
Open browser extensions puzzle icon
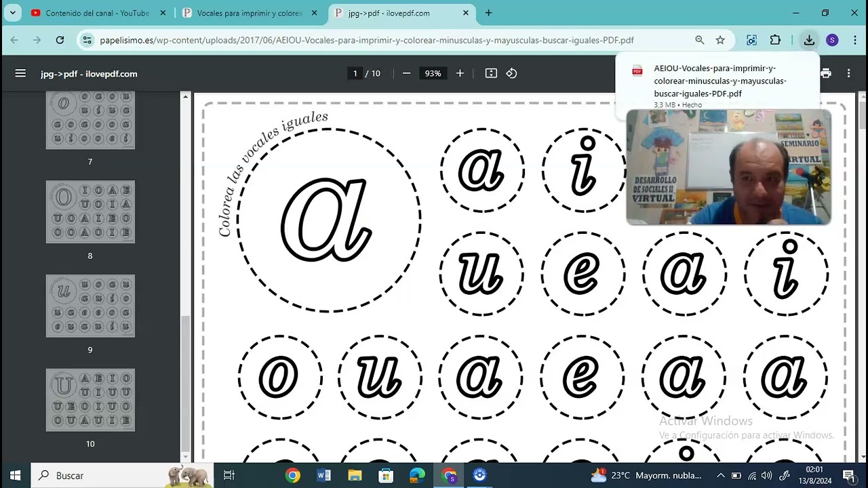pos(776,40)
